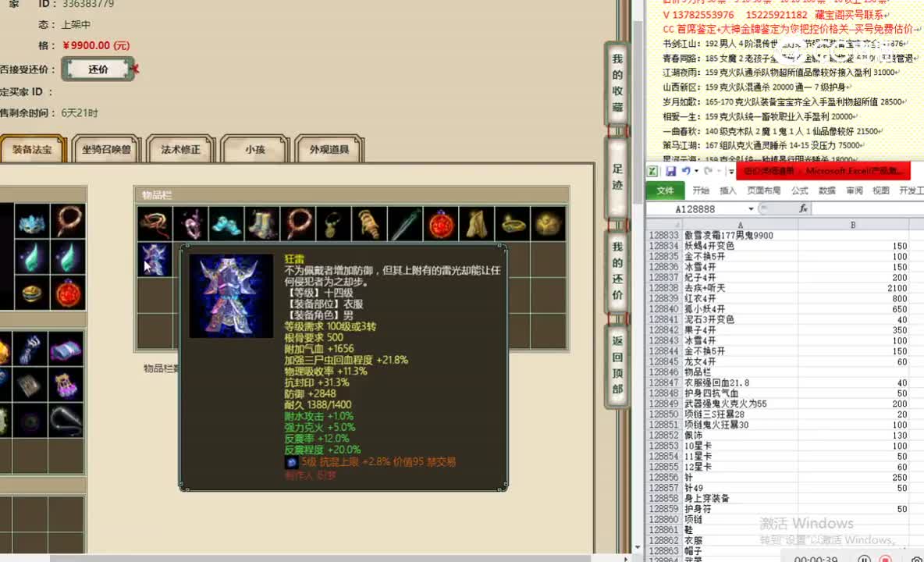Select the red talisman orb in inventory
The image size is (924, 562).
coord(442,224)
